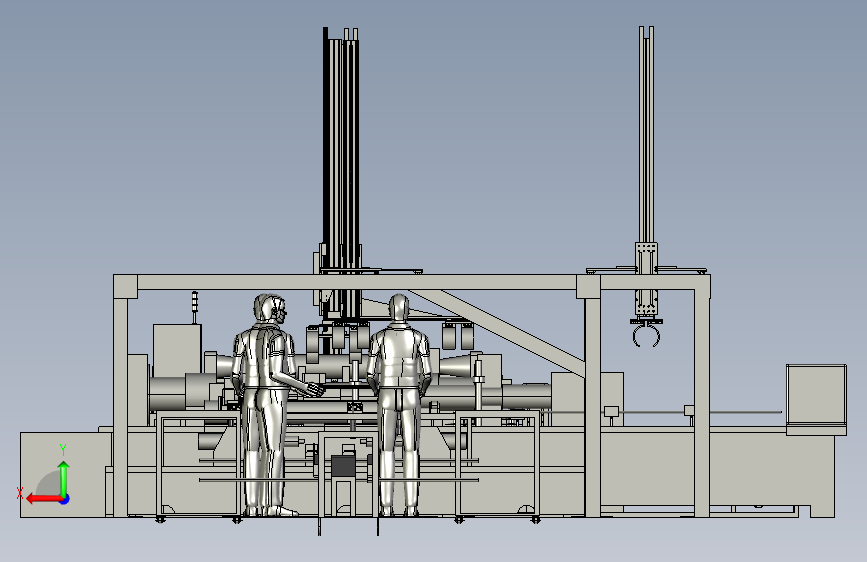Viewport: 867px width, 562px height.
Task: Select the gripper claw under the right column
Action: (646, 334)
